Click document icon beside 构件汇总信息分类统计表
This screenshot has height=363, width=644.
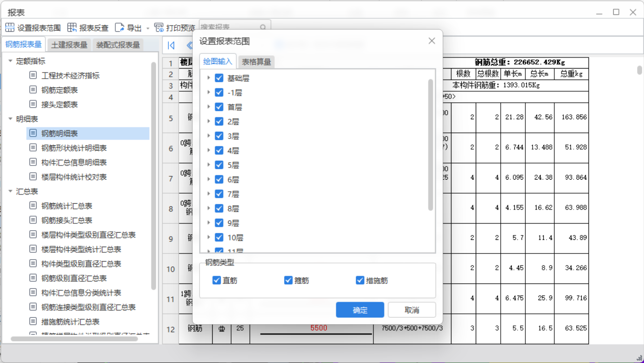click(33, 293)
